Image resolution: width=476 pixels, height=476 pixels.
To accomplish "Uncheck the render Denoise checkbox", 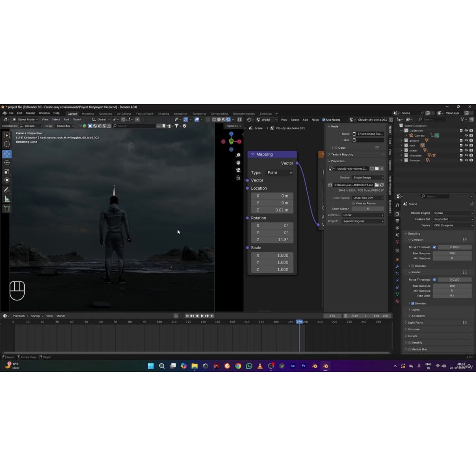I will pyautogui.click(x=413, y=304).
